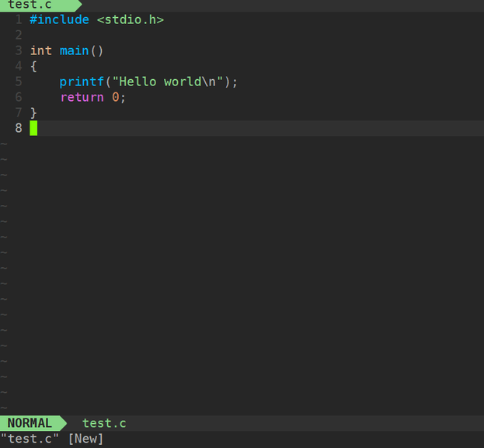
Task: Click line number 8 in the gutter
Action: pyautogui.click(x=19, y=128)
